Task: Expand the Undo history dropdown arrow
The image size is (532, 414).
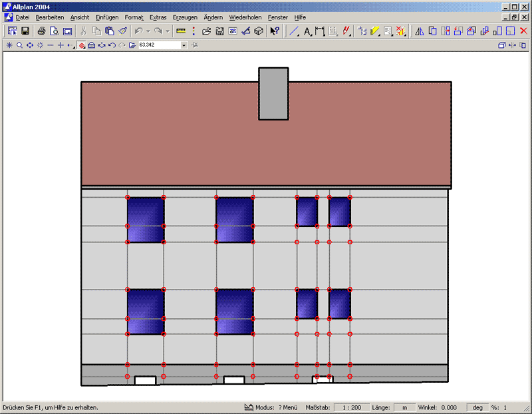Action: [147, 31]
